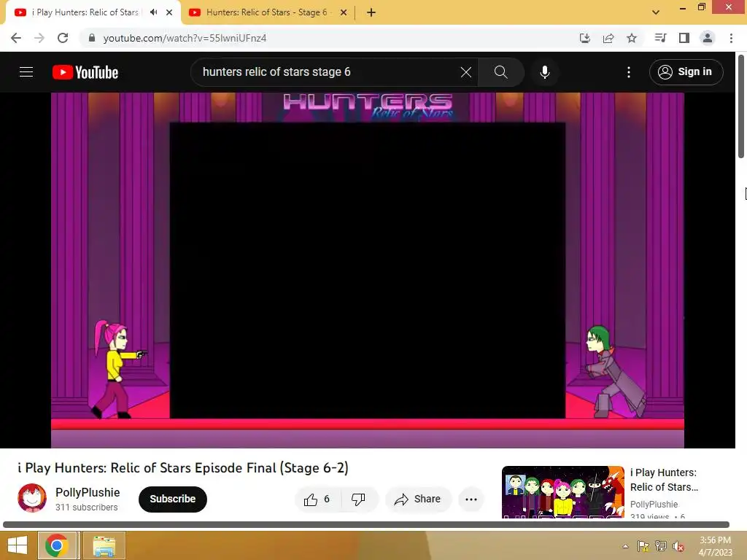The height and width of the screenshot is (560, 747).
Task: Dislike the video with thumbs down
Action: point(358,499)
